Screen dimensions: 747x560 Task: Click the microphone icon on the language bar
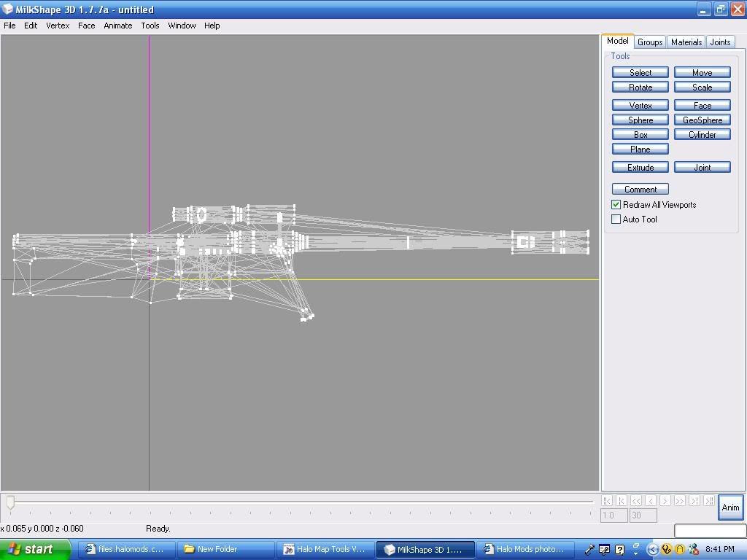coord(589,550)
